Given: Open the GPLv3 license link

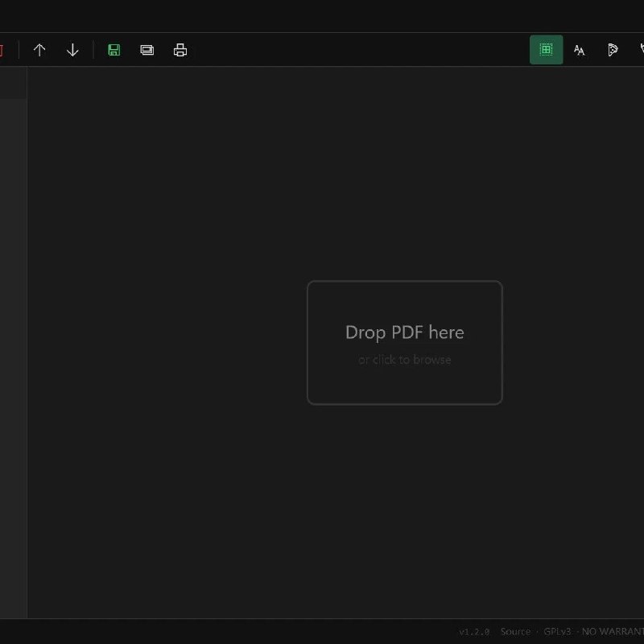Looking at the screenshot, I should [x=557, y=632].
